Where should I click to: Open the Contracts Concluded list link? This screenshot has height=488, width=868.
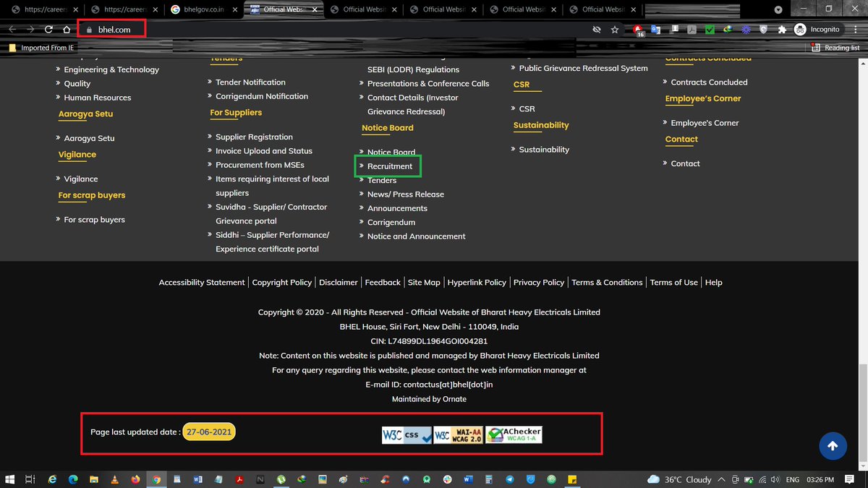pos(709,82)
